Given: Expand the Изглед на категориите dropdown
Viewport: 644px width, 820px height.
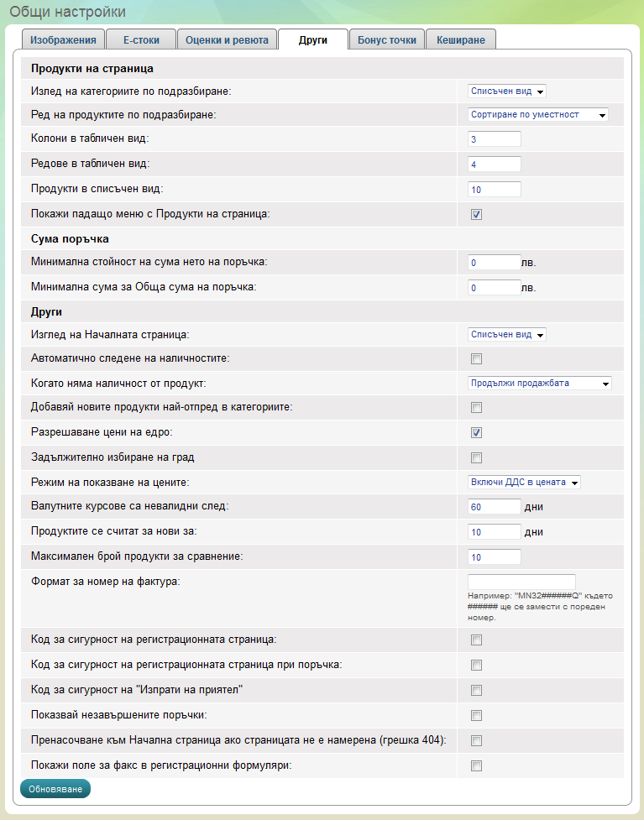Looking at the screenshot, I should [x=507, y=91].
